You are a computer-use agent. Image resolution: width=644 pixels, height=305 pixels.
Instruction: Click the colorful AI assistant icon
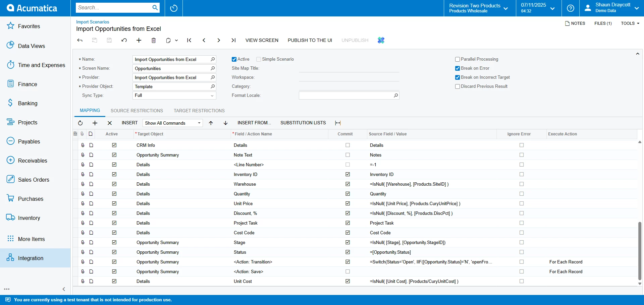click(381, 40)
